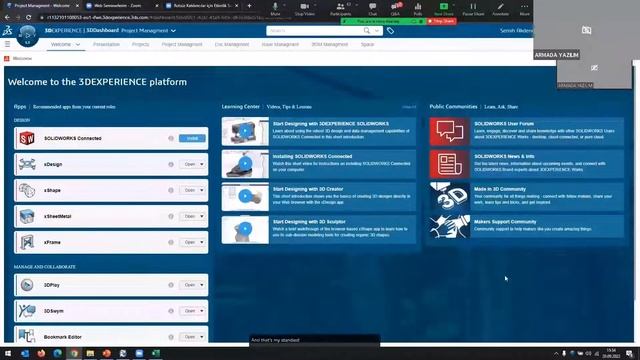
Task: Open Makers Support Community link
Action: pos(505,222)
